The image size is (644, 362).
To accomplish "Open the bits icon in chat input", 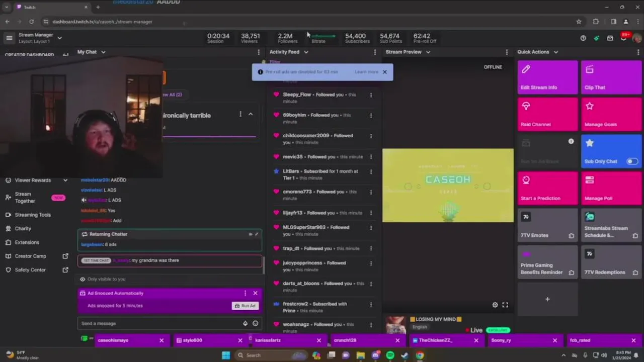I will [x=245, y=323].
